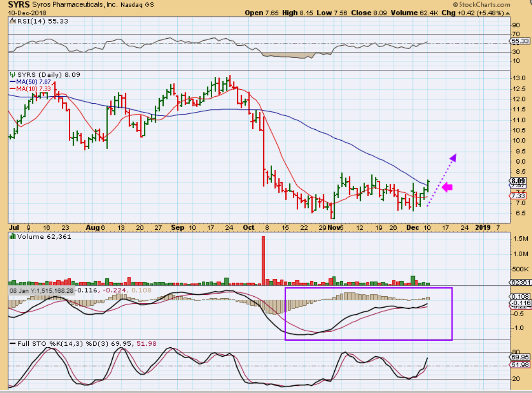
Task: Click the '500K' label on the volume axis
Action: (x=520, y=269)
